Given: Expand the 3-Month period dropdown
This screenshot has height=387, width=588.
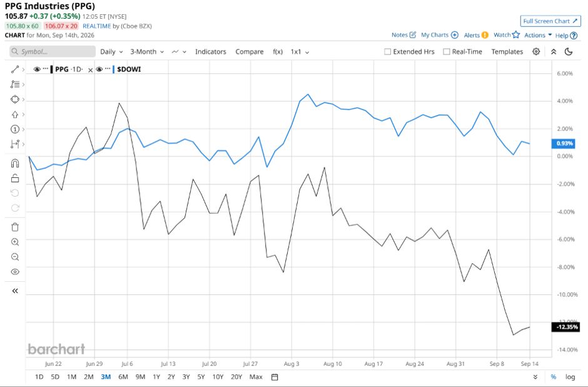Looking at the screenshot, I should pyautogui.click(x=147, y=52).
